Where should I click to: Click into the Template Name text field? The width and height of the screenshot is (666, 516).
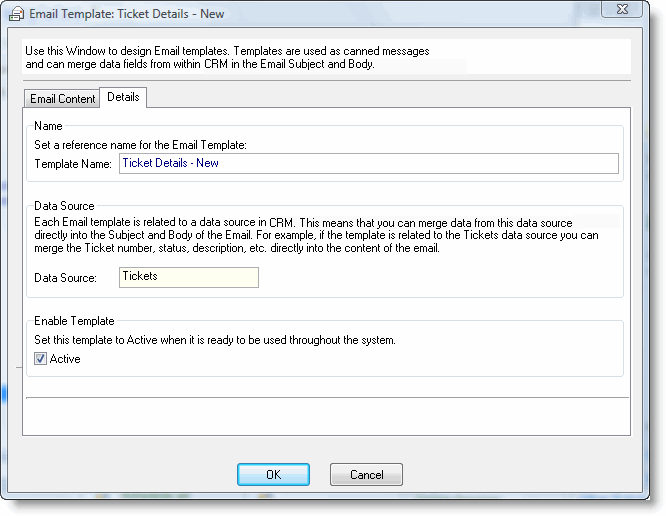[368, 163]
